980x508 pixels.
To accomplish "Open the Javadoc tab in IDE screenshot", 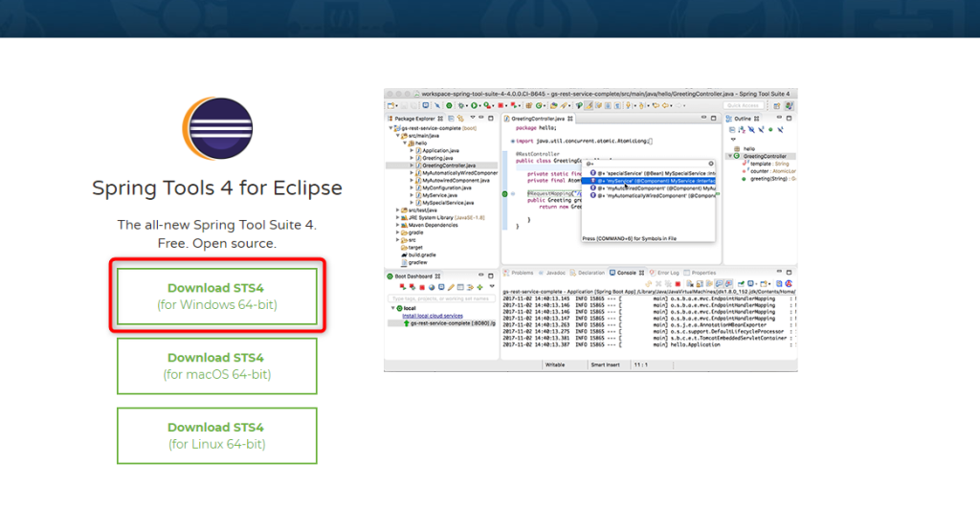I will point(552,273).
